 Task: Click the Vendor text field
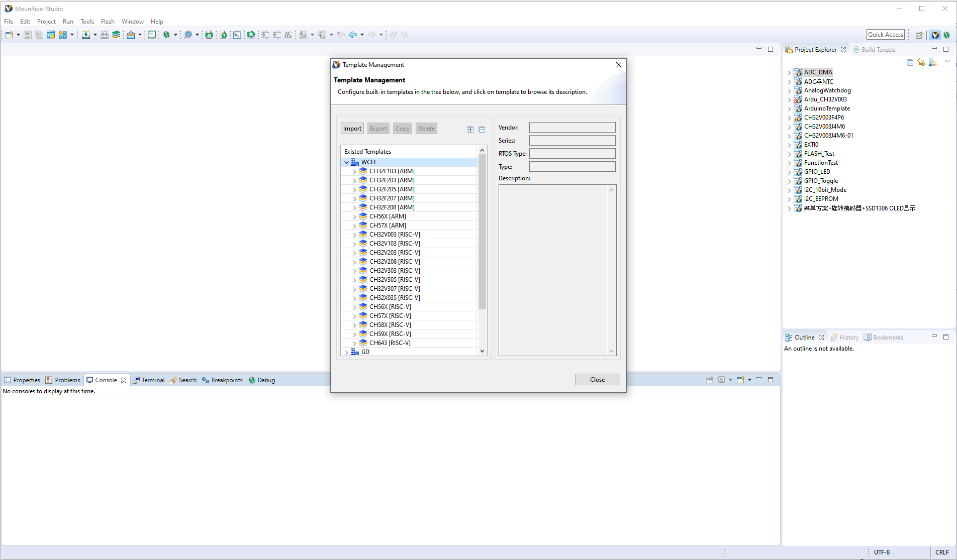click(572, 128)
